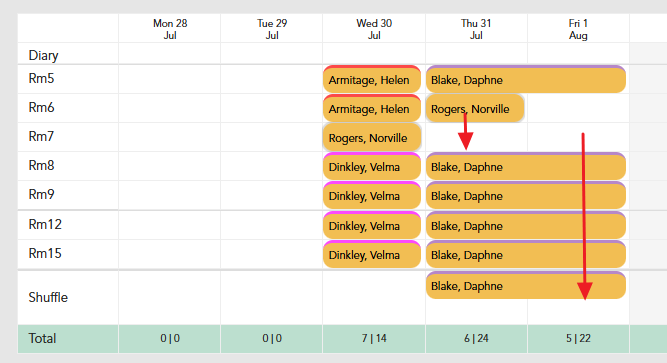Click Dinkley, Velma booking in Rm9
The image size is (667, 363).
point(372,195)
